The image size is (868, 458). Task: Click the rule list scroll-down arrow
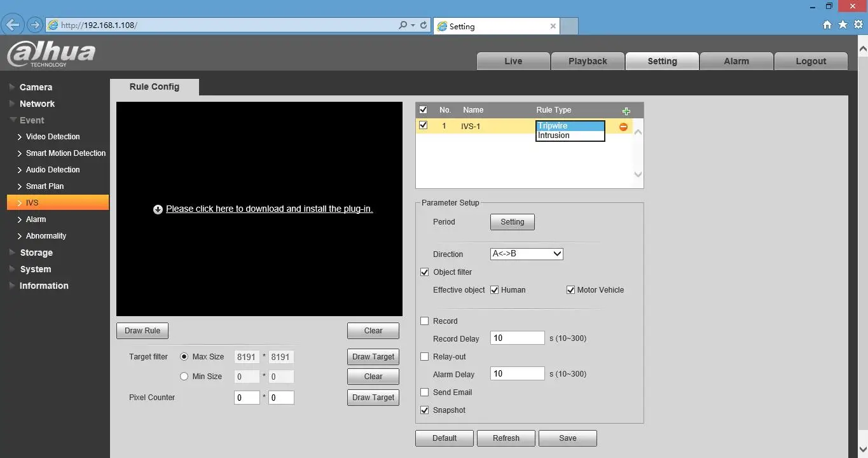tap(638, 174)
